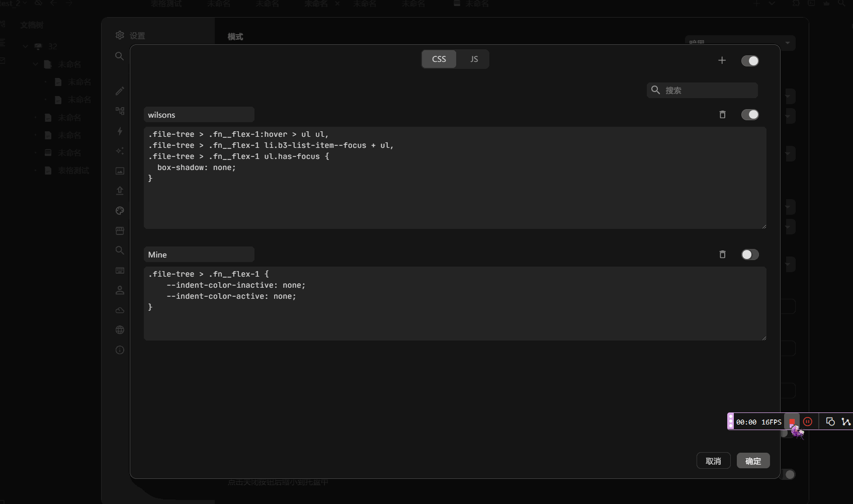This screenshot has width=853, height=504.
Task: Enable the Mine snippet toggle
Action: pyautogui.click(x=750, y=255)
